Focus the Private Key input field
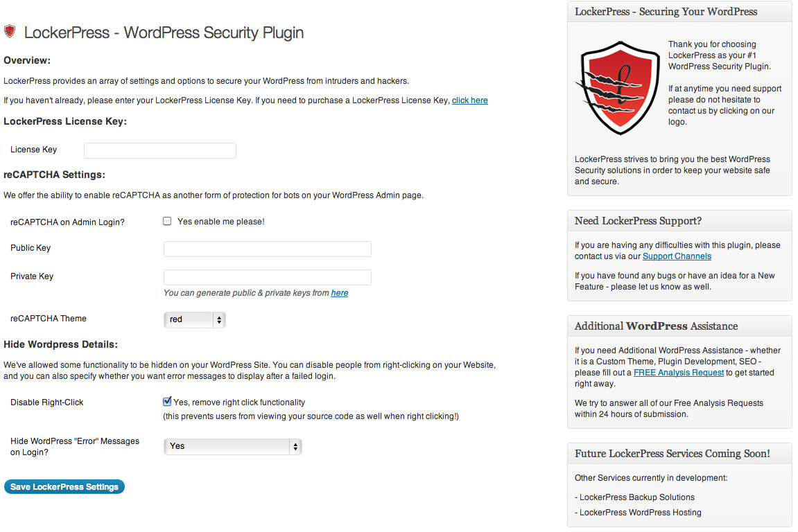 coord(267,277)
